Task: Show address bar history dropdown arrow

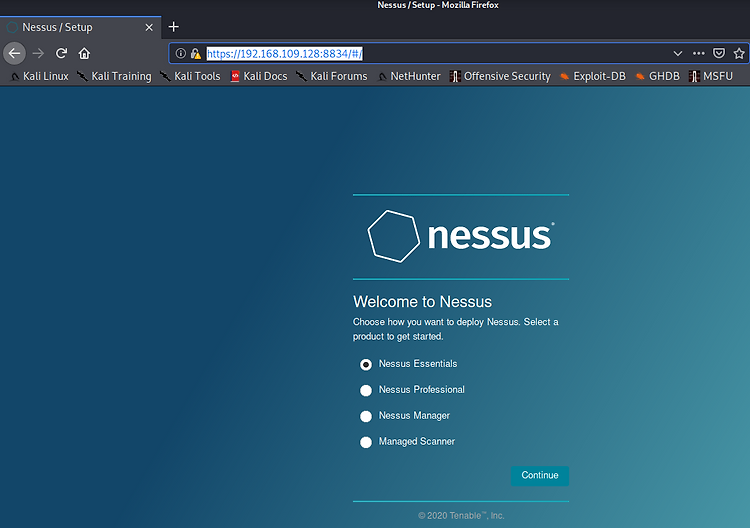Action: 677,53
